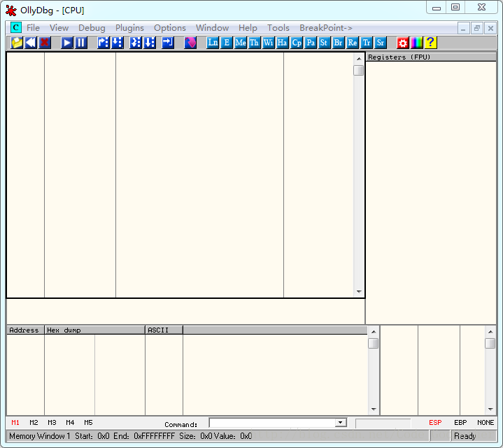Click dump pane scroll up arrow
This screenshot has height=448, width=503.
[x=374, y=332]
